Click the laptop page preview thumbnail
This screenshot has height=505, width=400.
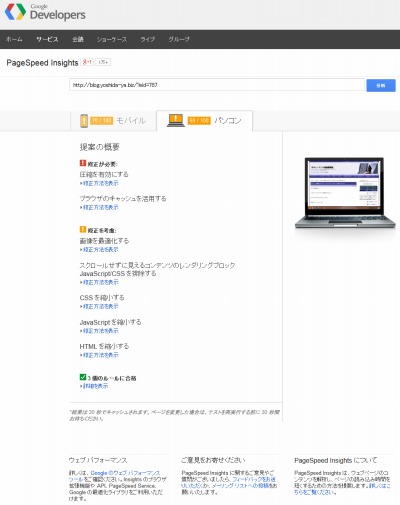pyautogui.click(x=345, y=193)
